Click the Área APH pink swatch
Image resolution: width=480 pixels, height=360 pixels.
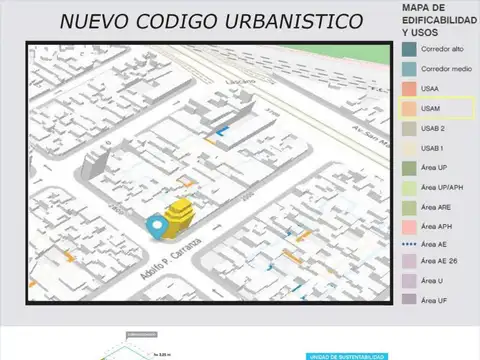[x=409, y=227]
